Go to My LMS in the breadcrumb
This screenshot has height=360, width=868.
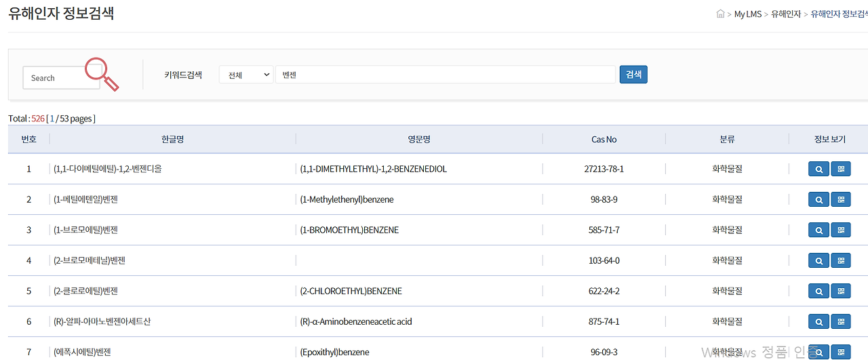pos(747,14)
